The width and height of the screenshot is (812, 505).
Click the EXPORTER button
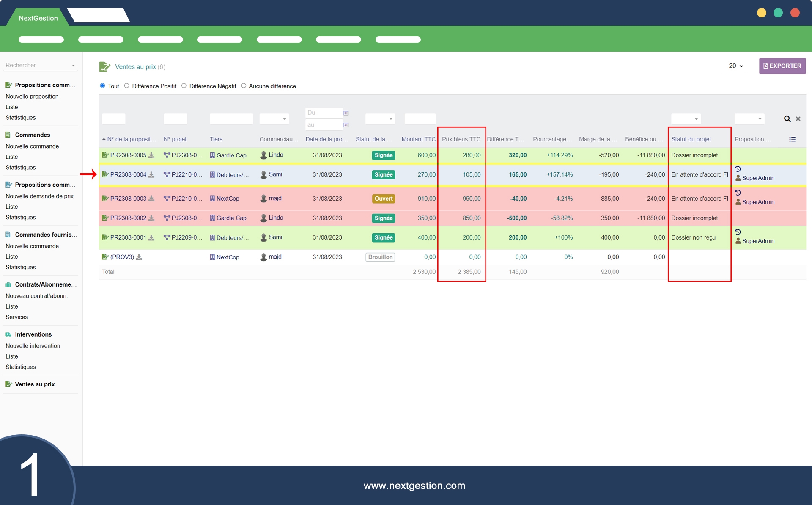[x=782, y=66]
